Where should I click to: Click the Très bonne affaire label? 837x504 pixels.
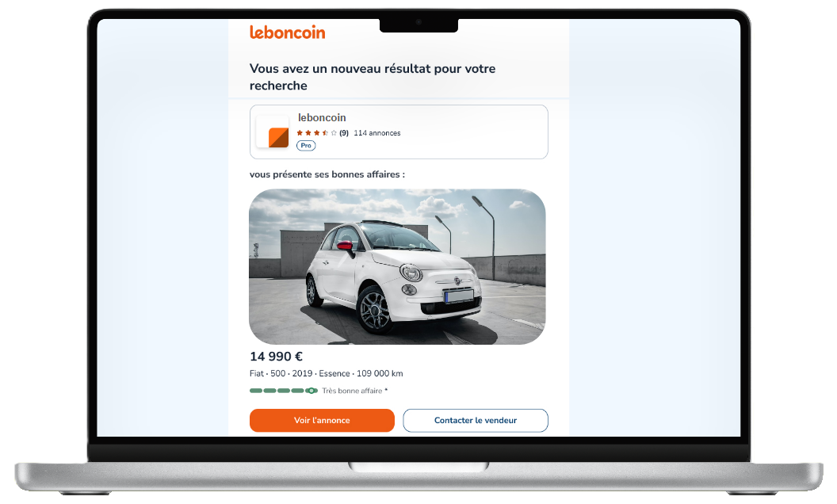pos(352,391)
